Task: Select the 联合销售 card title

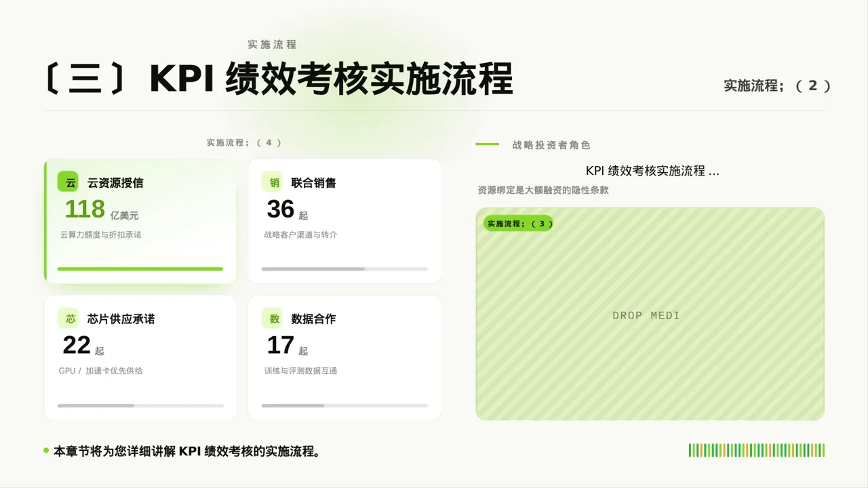Action: [313, 183]
